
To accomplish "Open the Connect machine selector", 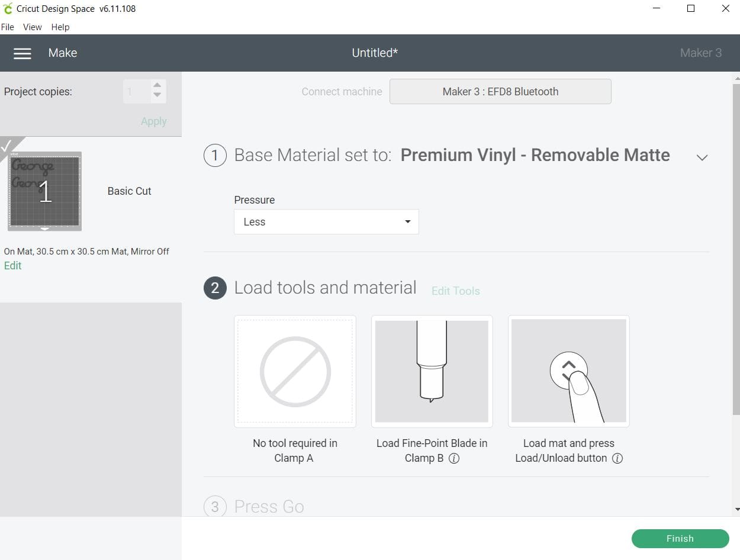I will 500,92.
